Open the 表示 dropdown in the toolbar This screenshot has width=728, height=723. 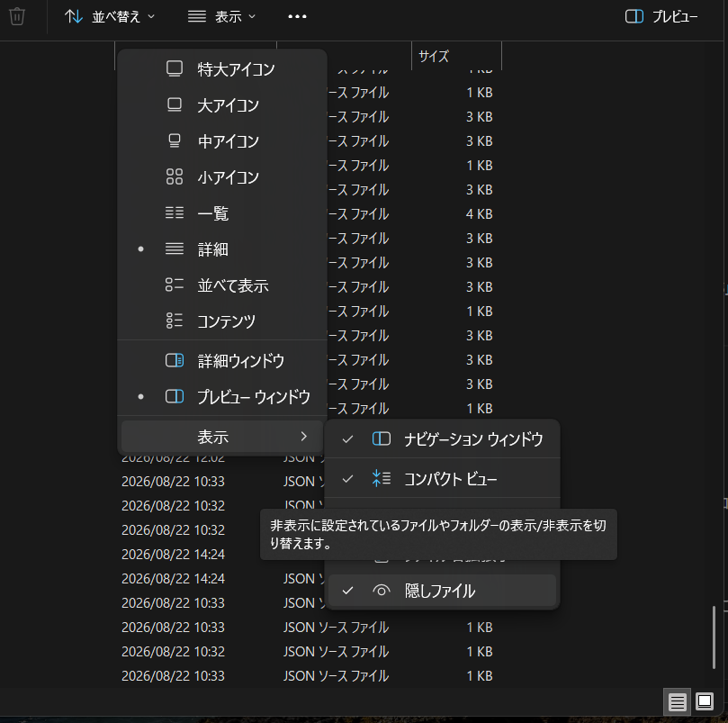221,17
